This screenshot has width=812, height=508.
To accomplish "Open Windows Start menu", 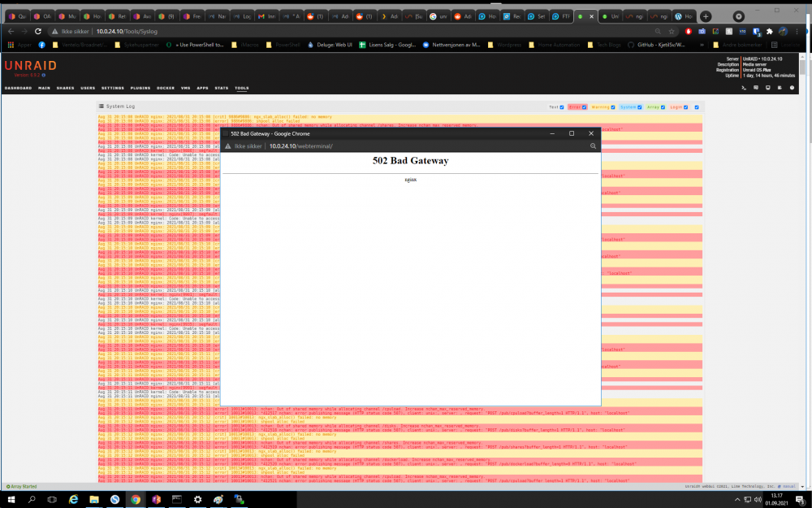I will [x=11, y=500].
